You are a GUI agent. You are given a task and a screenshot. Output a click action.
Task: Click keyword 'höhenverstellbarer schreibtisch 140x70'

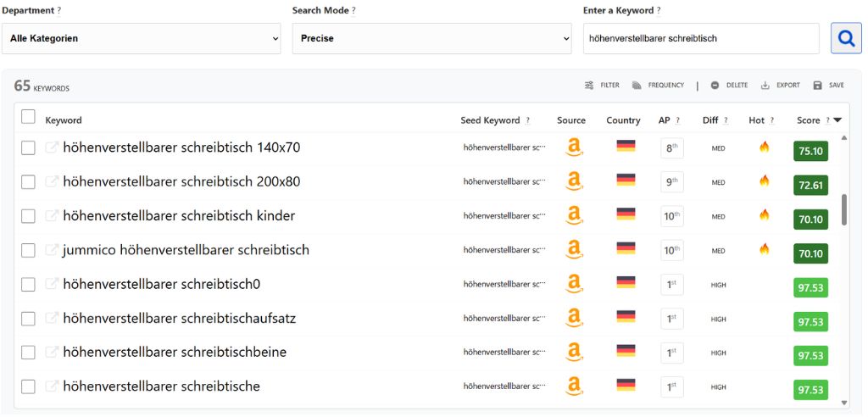pos(181,147)
